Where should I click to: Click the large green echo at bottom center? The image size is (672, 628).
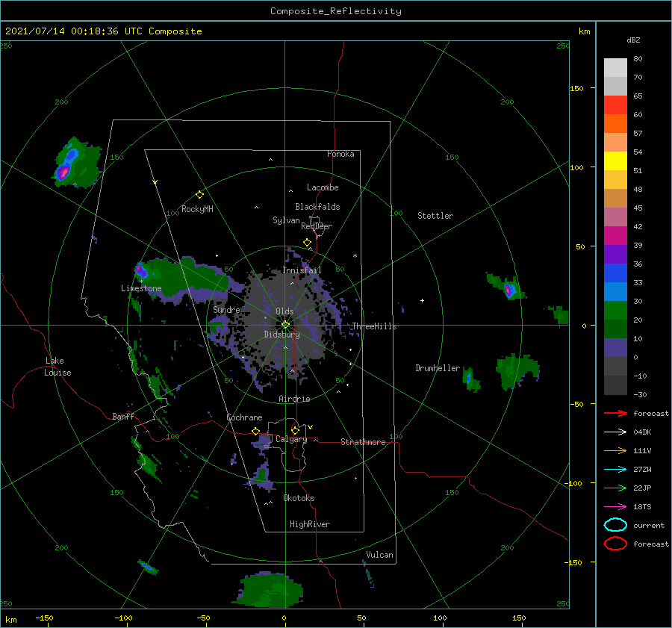tap(269, 590)
